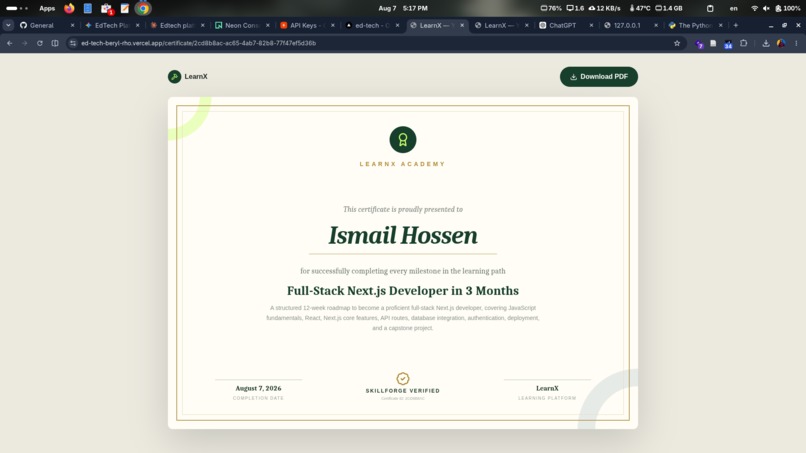Image resolution: width=806 pixels, height=453 pixels.
Task: Open the white document extension icon
Action: coord(713,43)
